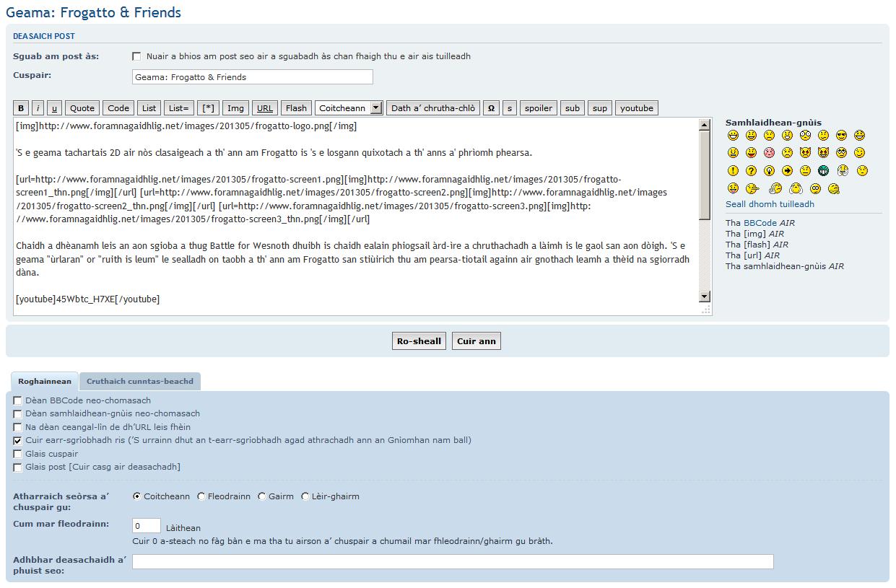Switch to the Cruthaich cunntas-beachd tab

(x=140, y=382)
